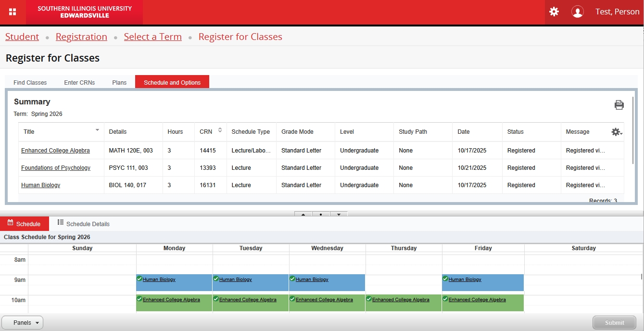
Task: Open Foundations of Psychology course link
Action: tap(56, 168)
